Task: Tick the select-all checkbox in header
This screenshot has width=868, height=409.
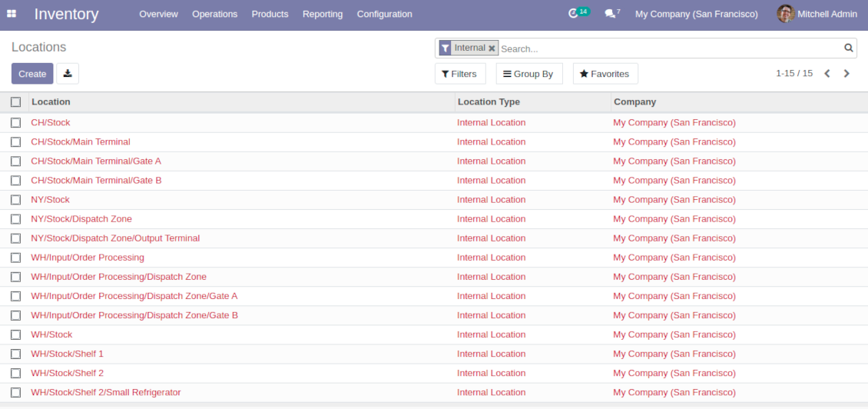Action: point(15,101)
